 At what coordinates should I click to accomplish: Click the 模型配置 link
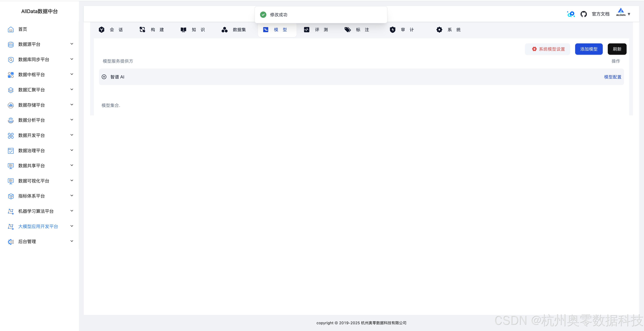point(613,77)
